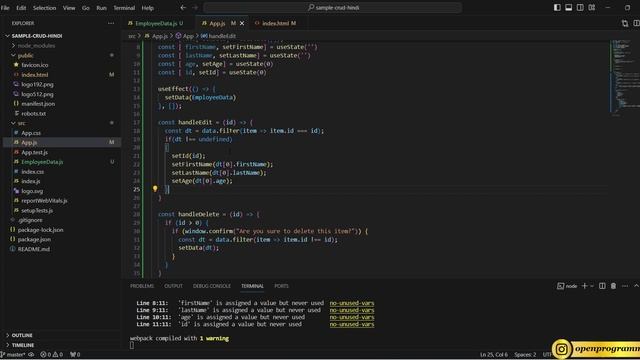Image resolution: width=640 pixels, height=360 pixels.
Task: Click the lightbulb quick fix icon
Action: [155, 189]
